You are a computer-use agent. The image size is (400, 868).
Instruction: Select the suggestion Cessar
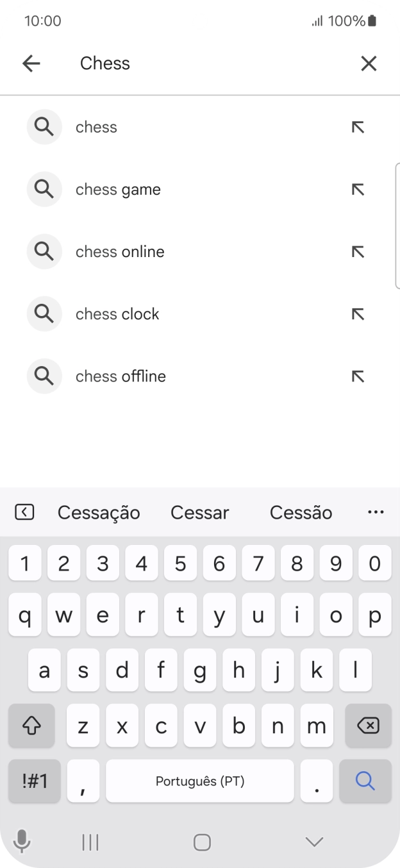[x=199, y=512]
